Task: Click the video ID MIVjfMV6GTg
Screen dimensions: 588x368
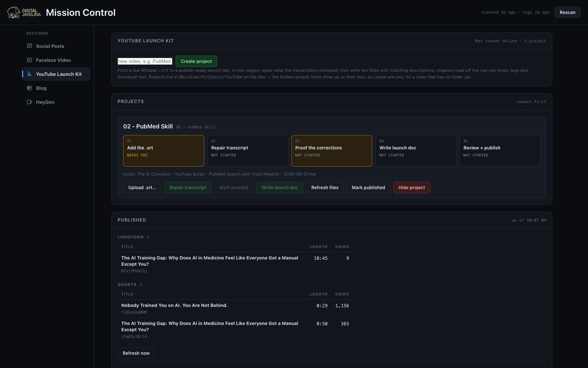Action: (x=134, y=271)
